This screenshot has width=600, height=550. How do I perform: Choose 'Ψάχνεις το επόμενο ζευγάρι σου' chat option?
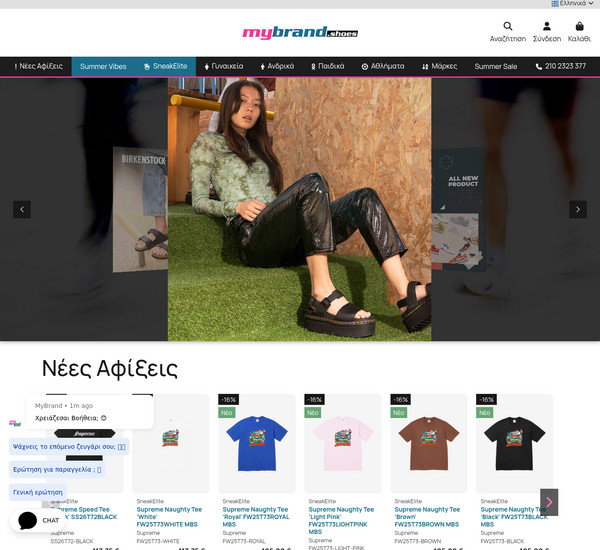coord(69,447)
